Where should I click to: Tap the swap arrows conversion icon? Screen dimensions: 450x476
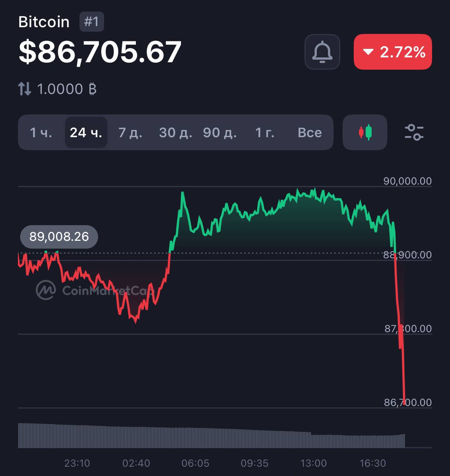coord(25,89)
